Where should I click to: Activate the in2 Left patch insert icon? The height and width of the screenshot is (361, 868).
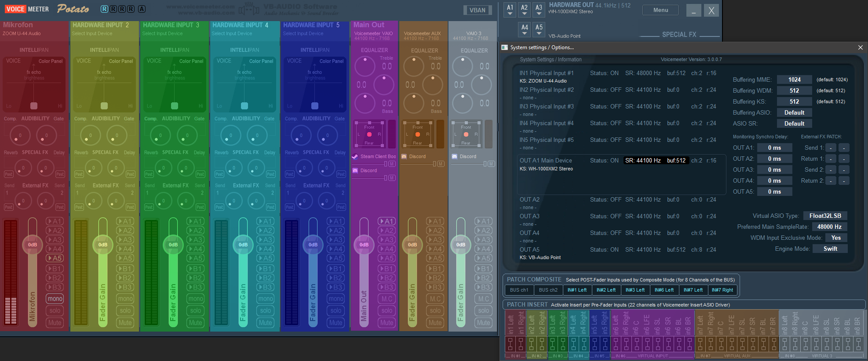tap(531, 344)
